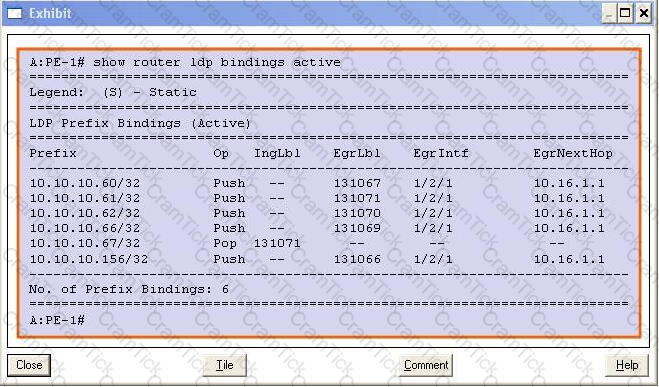Close the Exhibit window with X

tap(643, 13)
